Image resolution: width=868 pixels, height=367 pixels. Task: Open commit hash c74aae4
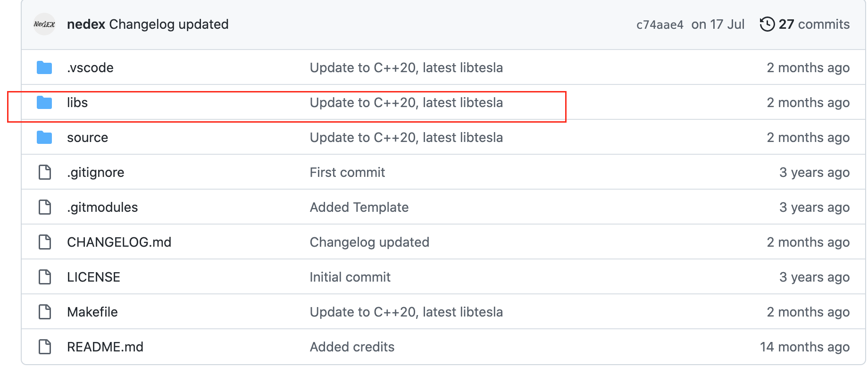click(x=659, y=25)
